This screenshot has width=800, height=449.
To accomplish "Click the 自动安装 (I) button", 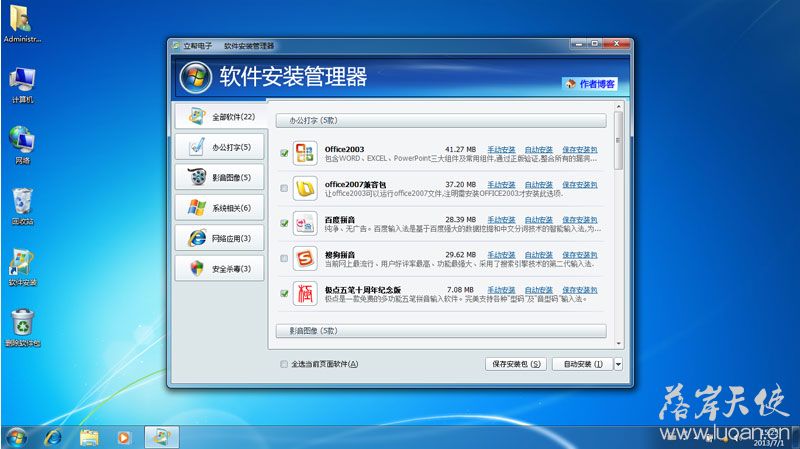I will tap(583, 364).
